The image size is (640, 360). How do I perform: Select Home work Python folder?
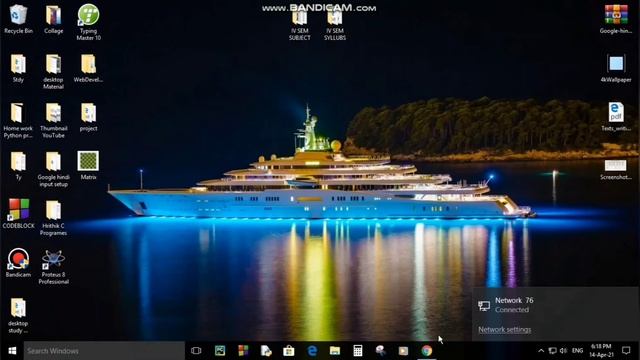tap(18, 120)
